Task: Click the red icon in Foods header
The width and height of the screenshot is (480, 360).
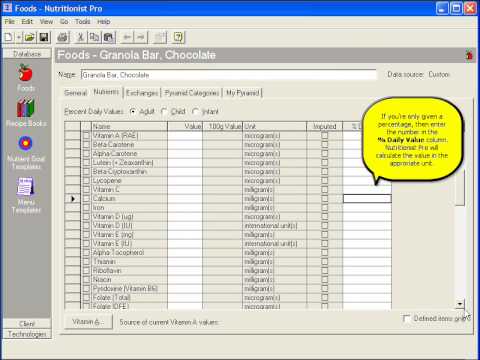Action: click(469, 55)
